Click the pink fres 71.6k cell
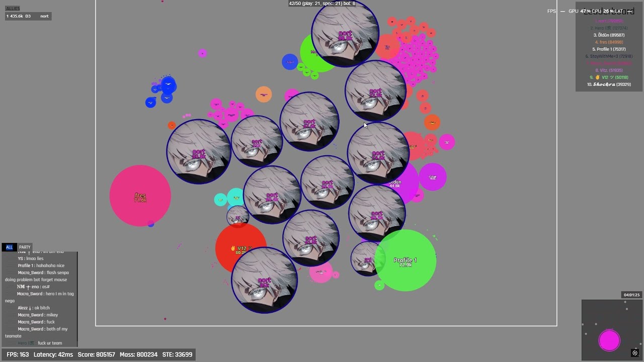644x362 pixels. pos(140,196)
